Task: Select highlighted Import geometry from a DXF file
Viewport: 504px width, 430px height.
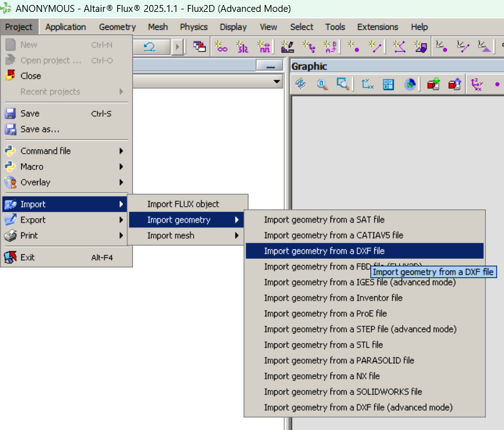Action: point(365,251)
